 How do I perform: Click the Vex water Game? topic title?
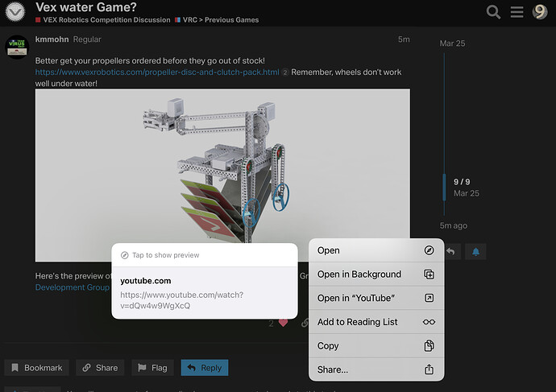(x=85, y=6)
